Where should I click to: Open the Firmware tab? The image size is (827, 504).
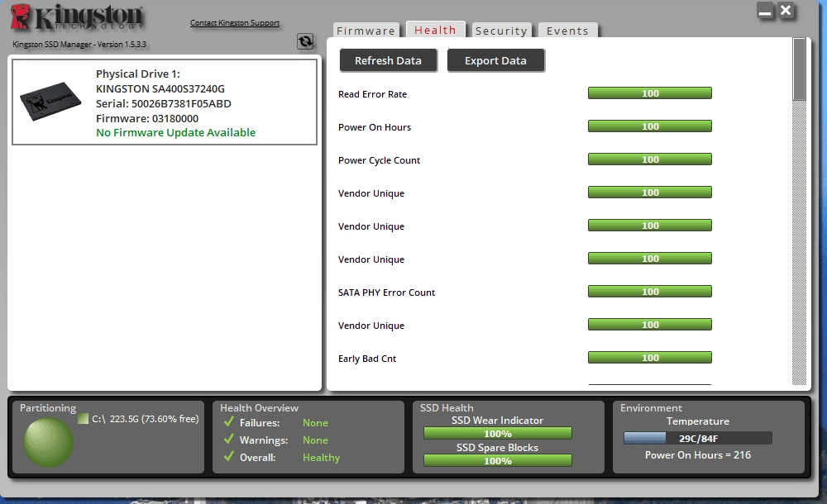click(x=366, y=31)
